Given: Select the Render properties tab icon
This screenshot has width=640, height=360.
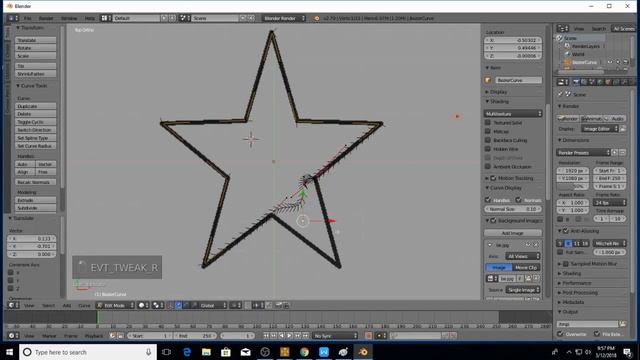Looking at the screenshot, I should pos(576,82).
